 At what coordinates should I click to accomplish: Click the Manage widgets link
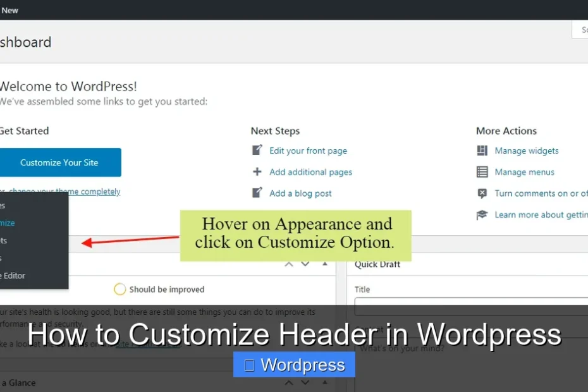click(527, 151)
